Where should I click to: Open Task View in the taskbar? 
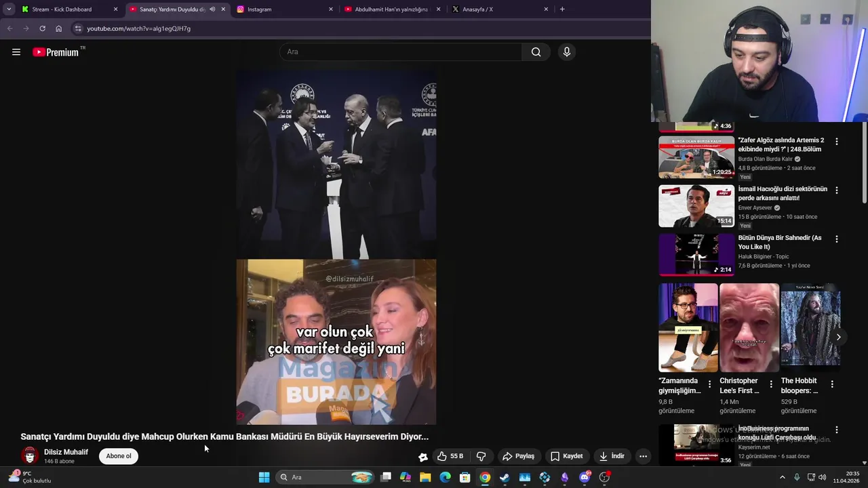[x=386, y=477]
